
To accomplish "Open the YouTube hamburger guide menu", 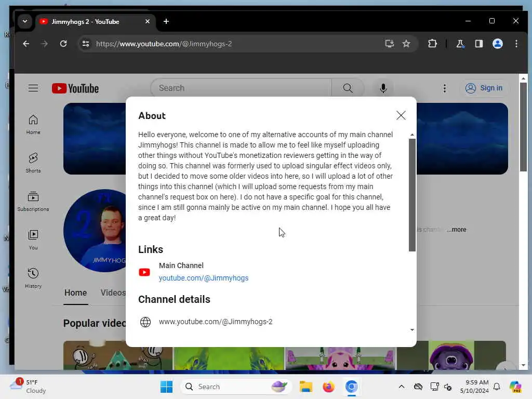I will pos(33,88).
